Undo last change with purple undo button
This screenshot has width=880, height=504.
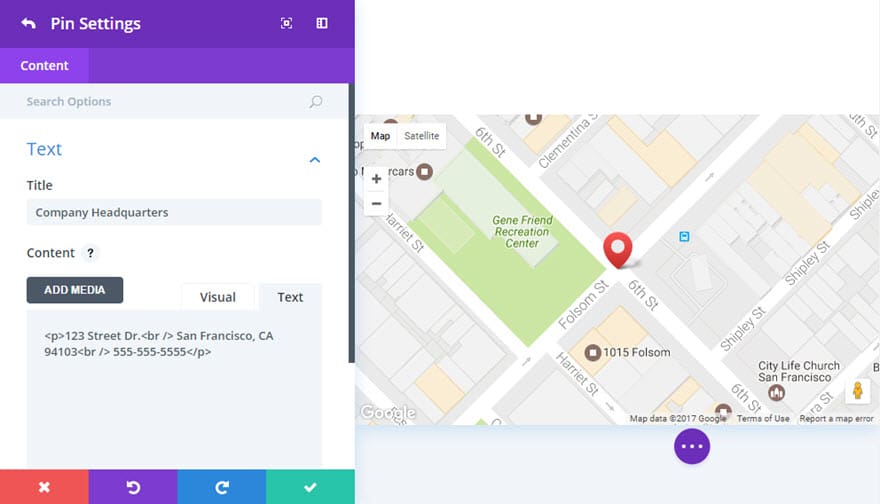(133, 487)
